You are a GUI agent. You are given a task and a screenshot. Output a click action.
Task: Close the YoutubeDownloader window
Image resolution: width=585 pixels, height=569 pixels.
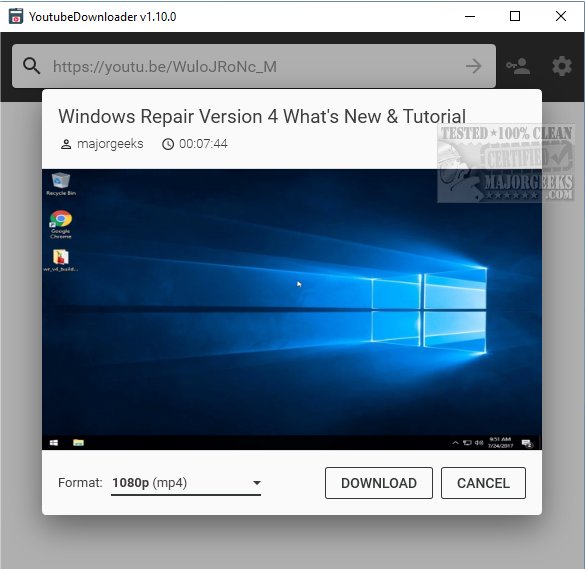tap(561, 16)
